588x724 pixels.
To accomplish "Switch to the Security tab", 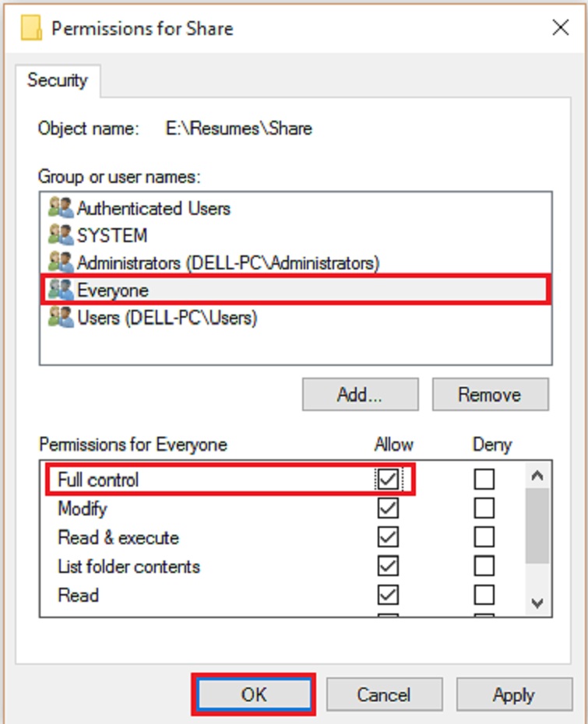I will pyautogui.click(x=58, y=80).
